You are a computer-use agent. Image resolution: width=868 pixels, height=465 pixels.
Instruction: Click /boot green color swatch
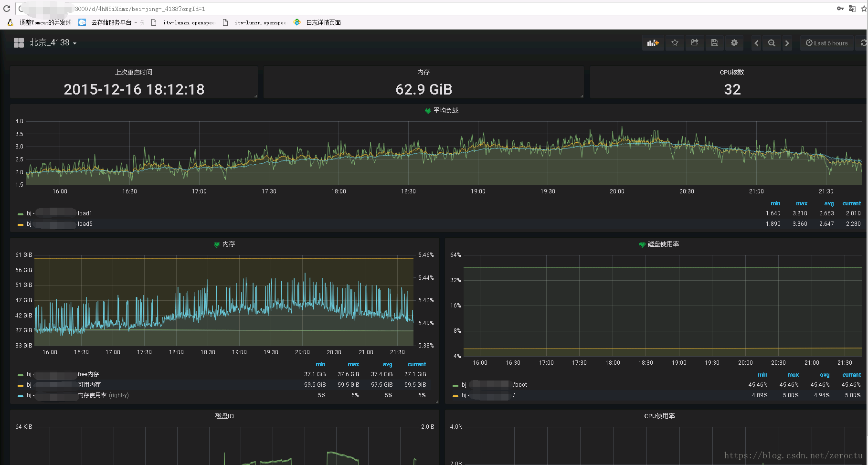tap(455, 385)
